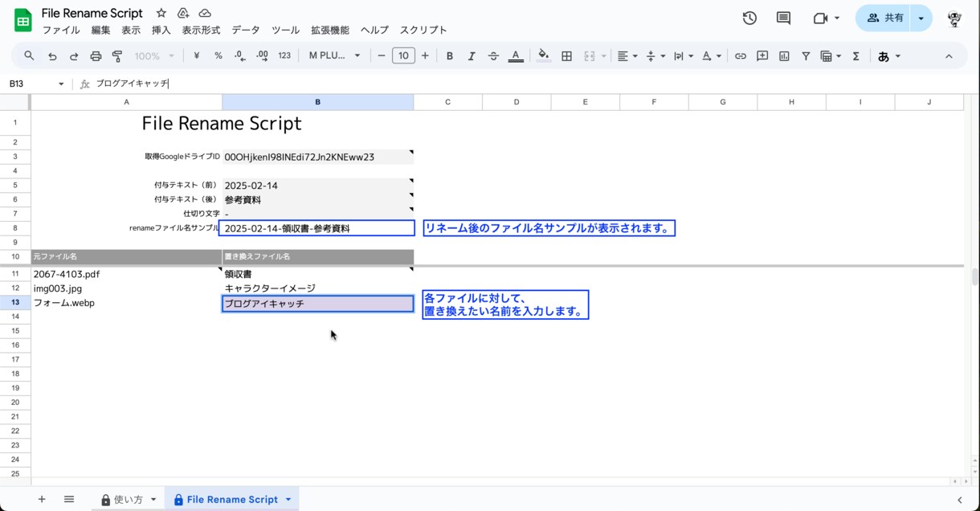Open the 編集 menu
The width and height of the screenshot is (980, 511).
(101, 30)
